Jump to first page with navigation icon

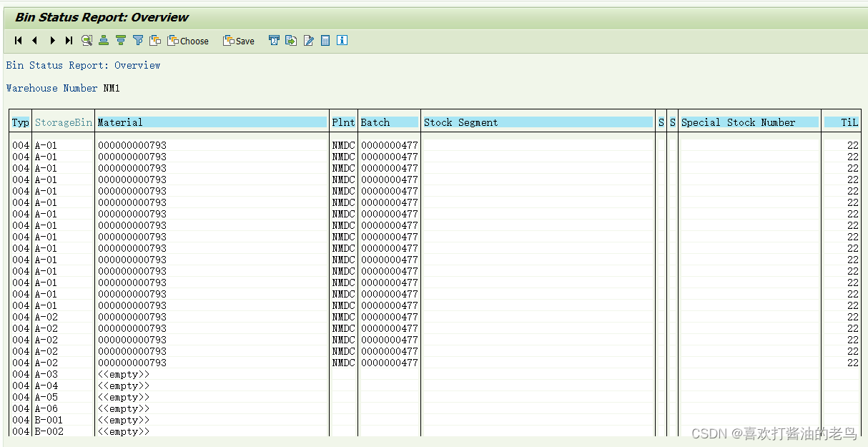pos(18,41)
